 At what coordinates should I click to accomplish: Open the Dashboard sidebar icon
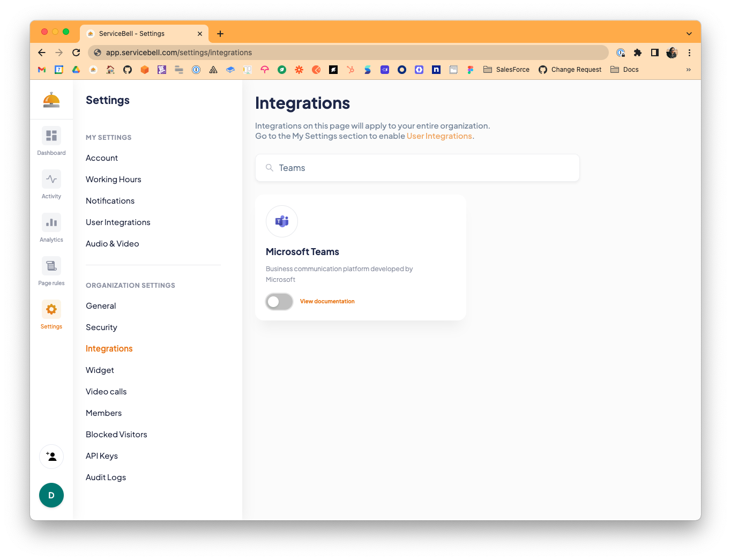pyautogui.click(x=51, y=136)
